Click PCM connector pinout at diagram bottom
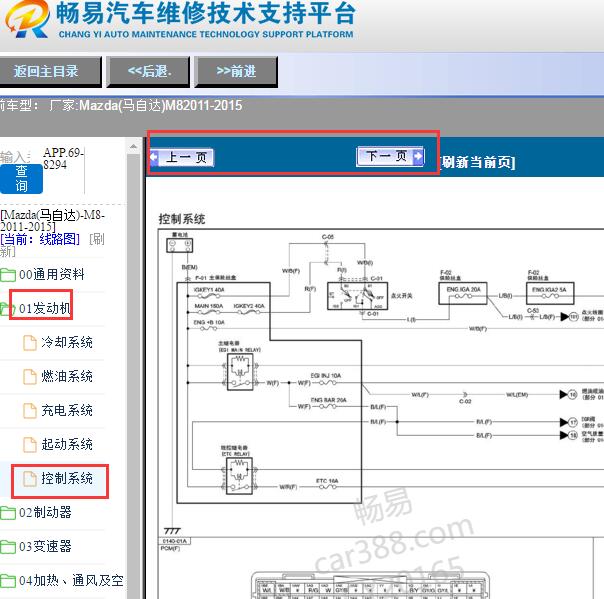The image size is (604, 599). point(370,585)
